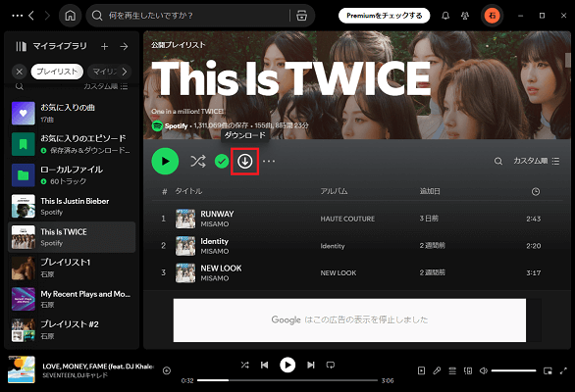
Task: Open ローカルファイル in library
Action: click(x=72, y=175)
